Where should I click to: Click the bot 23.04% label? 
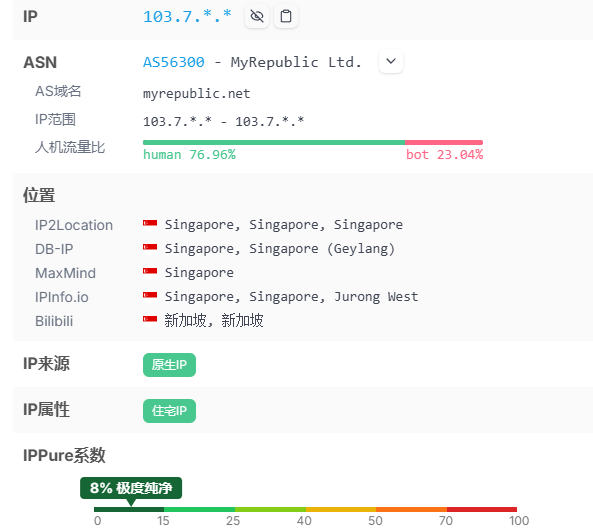click(x=444, y=155)
